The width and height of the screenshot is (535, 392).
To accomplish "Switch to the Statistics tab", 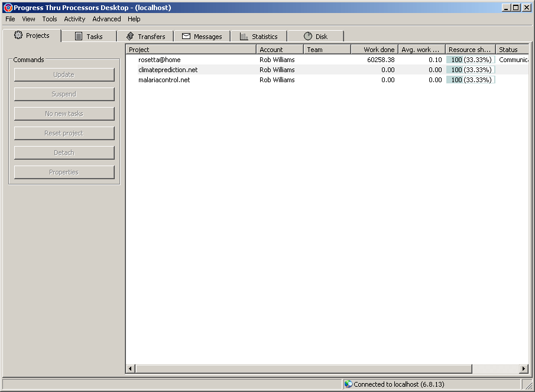I will 258,36.
